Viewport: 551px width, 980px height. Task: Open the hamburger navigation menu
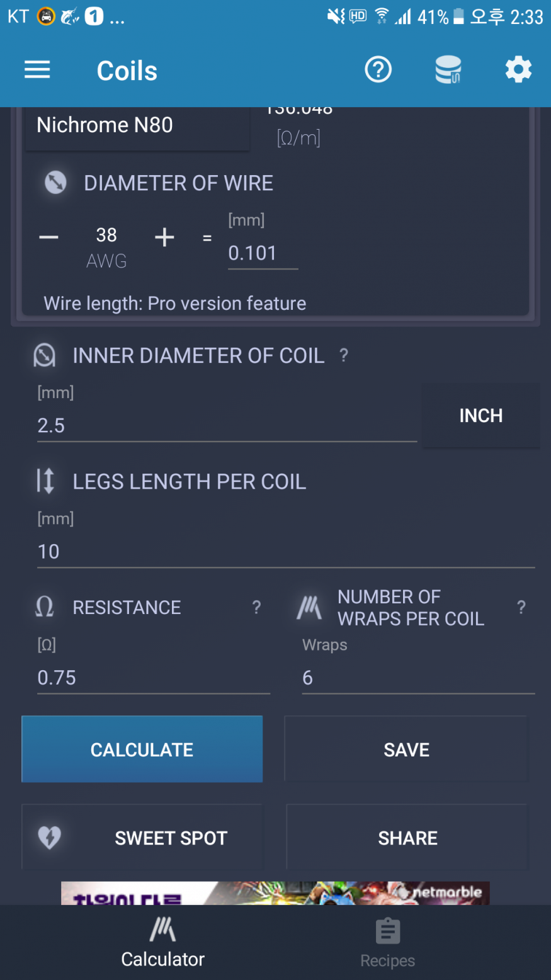[x=37, y=70]
